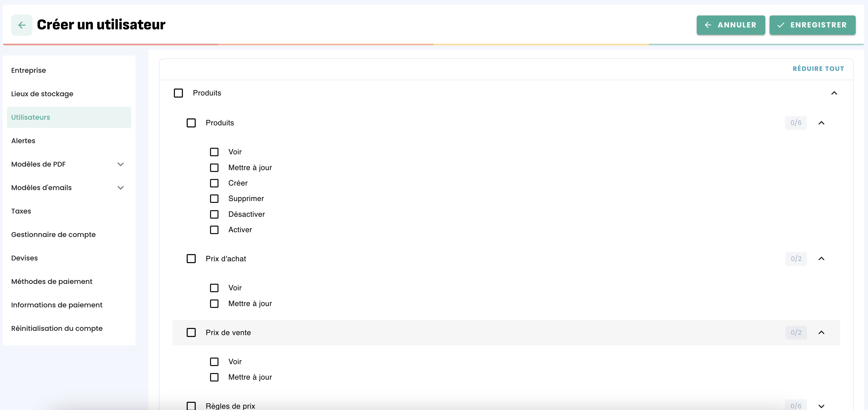Expand the Règles de prix chevron
The image size is (868, 410).
pyautogui.click(x=821, y=406)
